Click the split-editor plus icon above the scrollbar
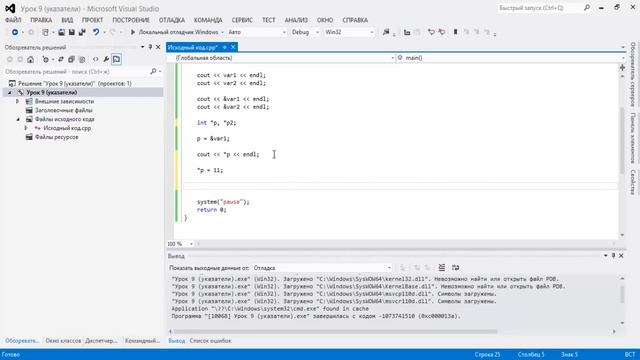The width and height of the screenshot is (640, 360). coord(622,67)
